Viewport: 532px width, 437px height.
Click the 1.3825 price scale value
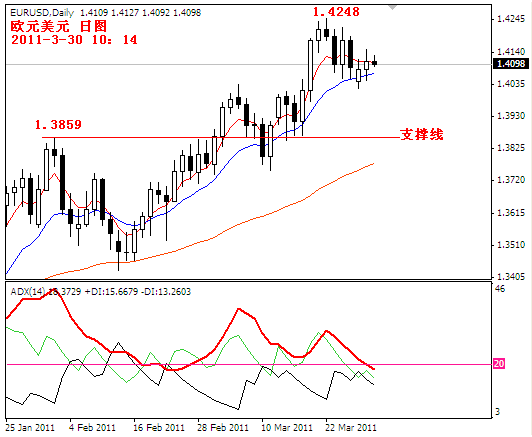click(511, 148)
